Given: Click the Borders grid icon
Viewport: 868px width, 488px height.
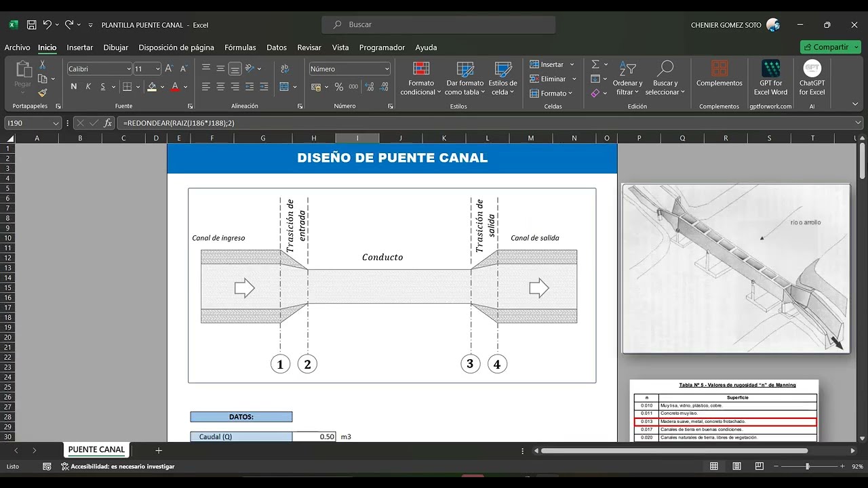Looking at the screenshot, I should click(x=126, y=87).
